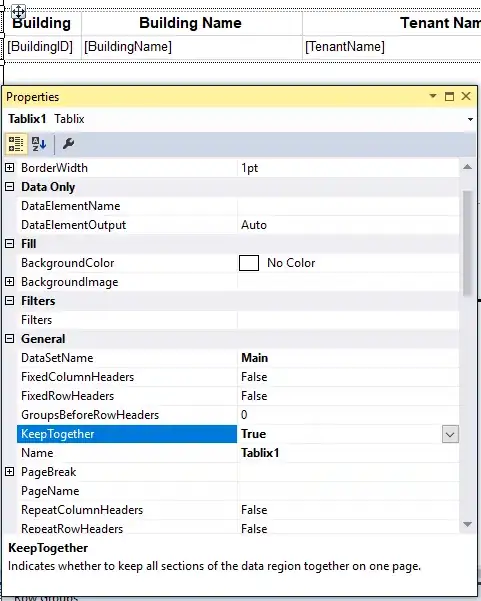Click the tablix move handle icon
The height and width of the screenshot is (601, 481).
(x=18, y=12)
